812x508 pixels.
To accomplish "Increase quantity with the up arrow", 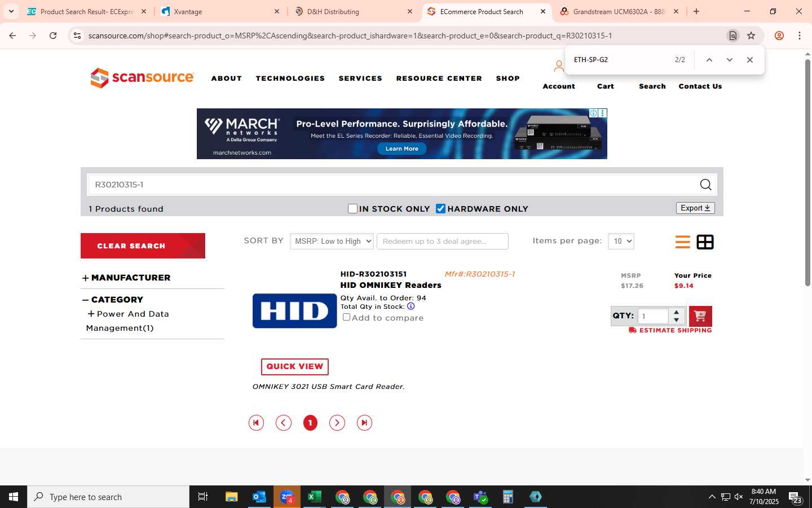I will click(676, 312).
